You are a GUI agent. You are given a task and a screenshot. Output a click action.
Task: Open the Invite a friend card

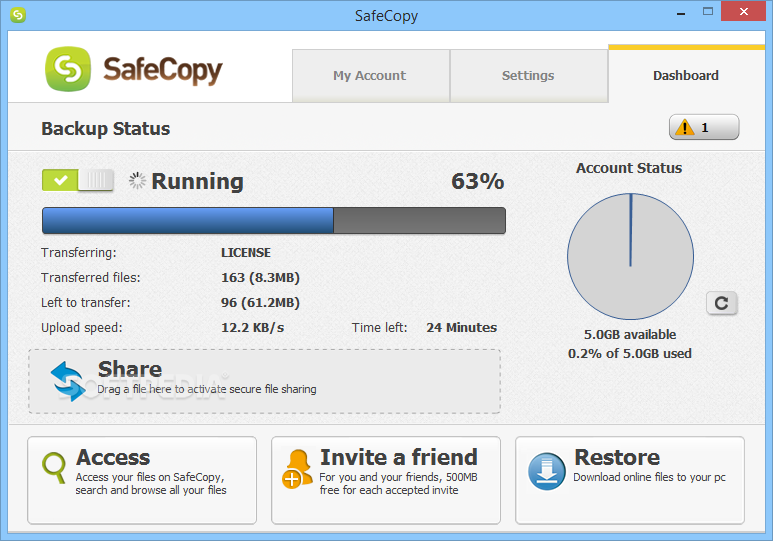[x=386, y=480]
